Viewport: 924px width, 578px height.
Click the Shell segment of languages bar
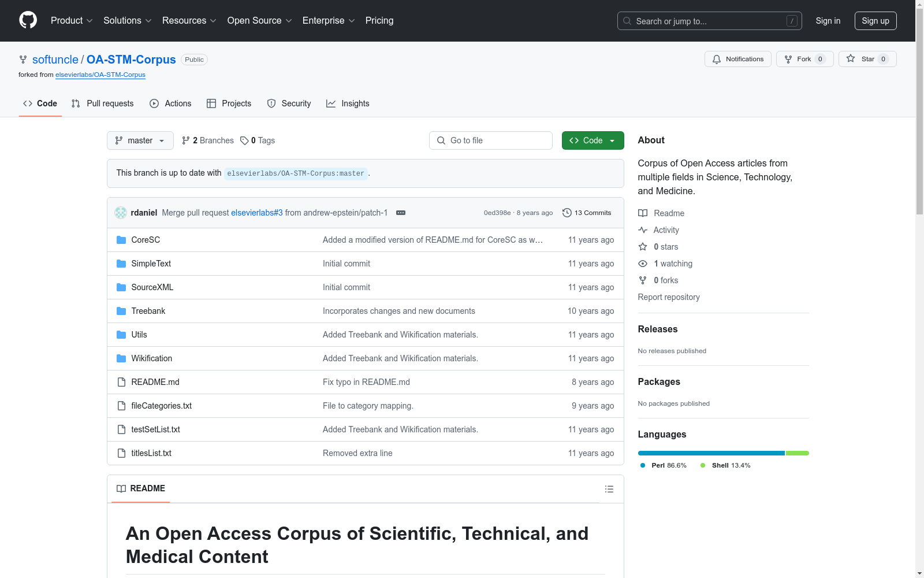(798, 453)
